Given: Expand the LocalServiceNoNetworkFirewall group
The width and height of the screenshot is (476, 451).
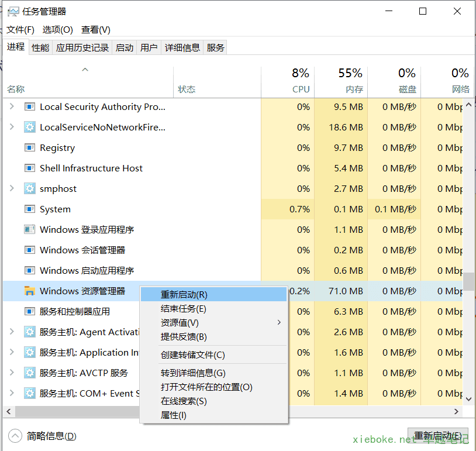Looking at the screenshot, I should pos(12,128).
